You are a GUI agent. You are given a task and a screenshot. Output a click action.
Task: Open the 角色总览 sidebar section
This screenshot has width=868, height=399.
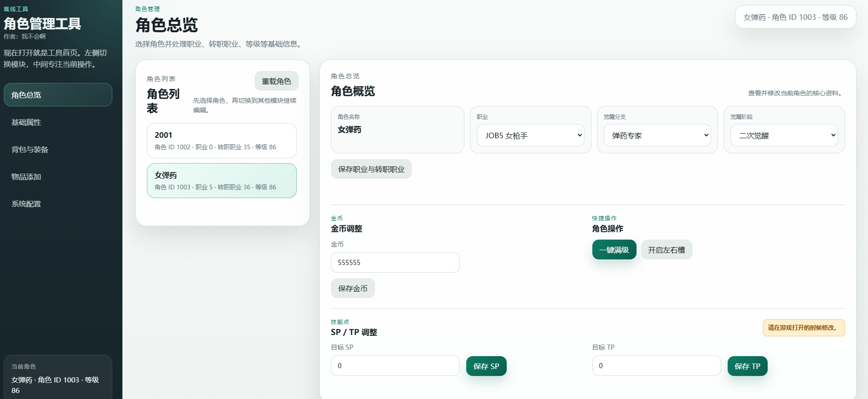[58, 95]
